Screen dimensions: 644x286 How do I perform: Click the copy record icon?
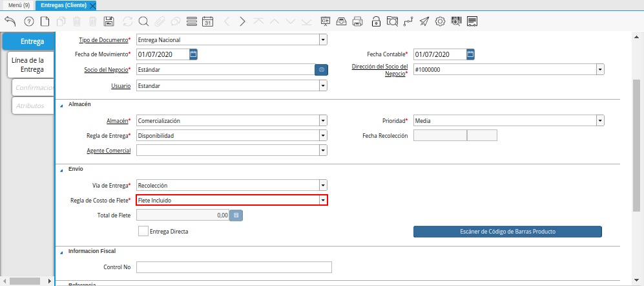click(61, 21)
